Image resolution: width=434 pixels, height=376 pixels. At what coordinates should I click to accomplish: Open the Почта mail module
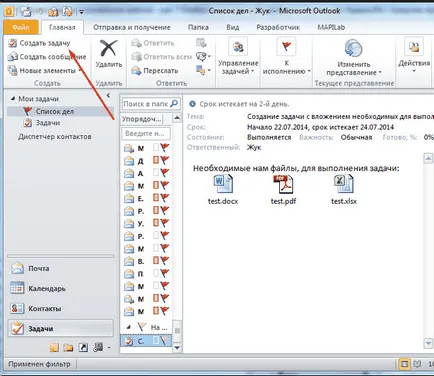pos(60,268)
